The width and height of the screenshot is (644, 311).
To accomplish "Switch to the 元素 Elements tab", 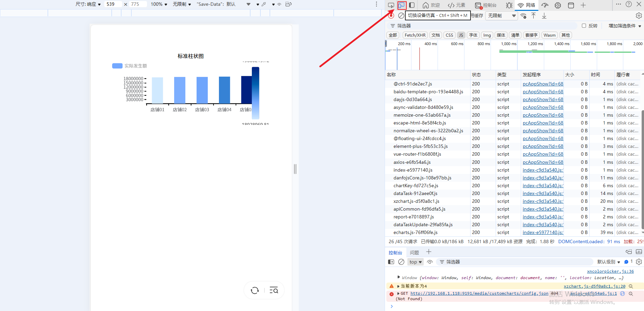I will pos(457,5).
